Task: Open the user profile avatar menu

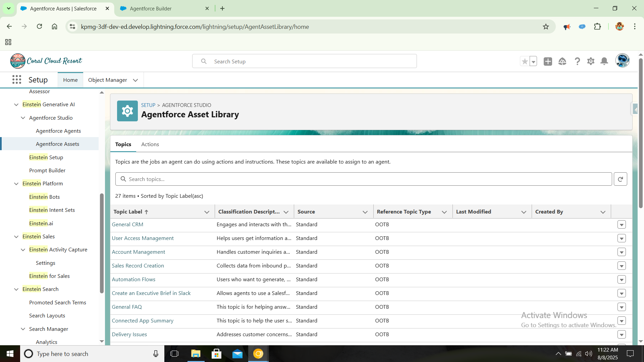Action: click(622, 61)
